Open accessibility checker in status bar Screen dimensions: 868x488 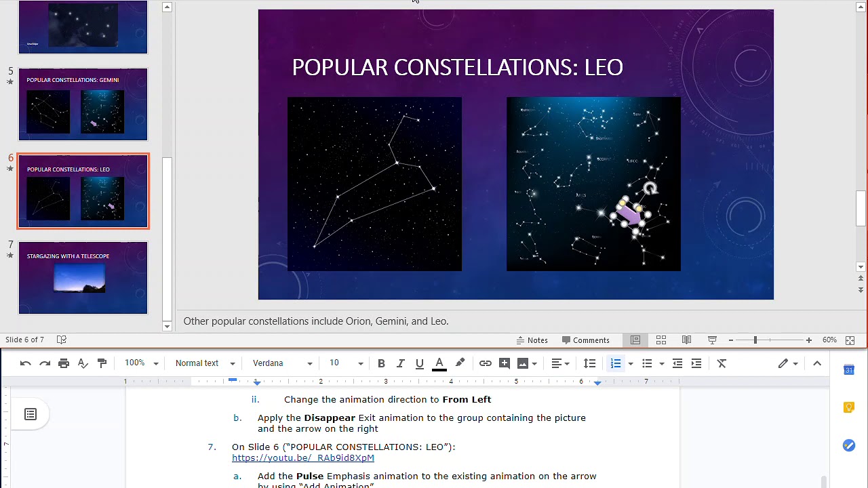click(x=61, y=340)
